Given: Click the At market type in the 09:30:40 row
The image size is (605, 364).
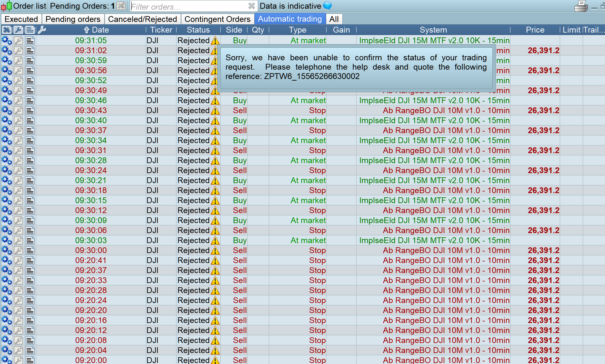Looking at the screenshot, I should pyautogui.click(x=308, y=121).
